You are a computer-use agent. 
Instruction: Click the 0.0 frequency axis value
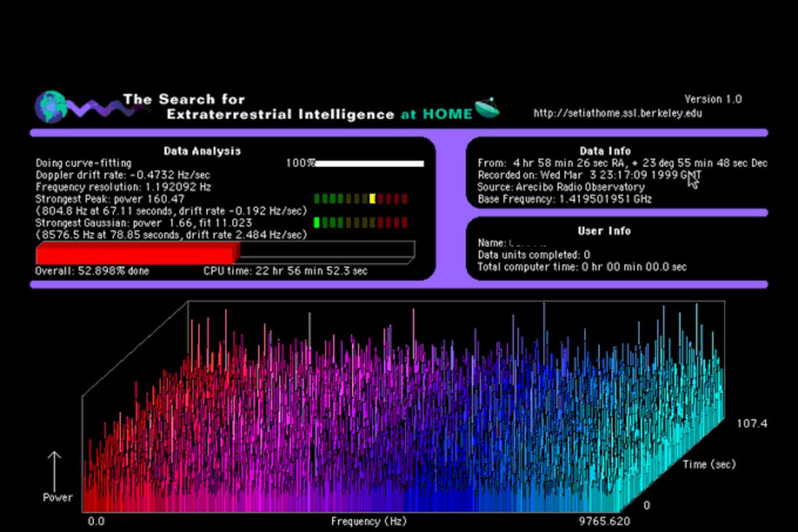tap(96, 521)
